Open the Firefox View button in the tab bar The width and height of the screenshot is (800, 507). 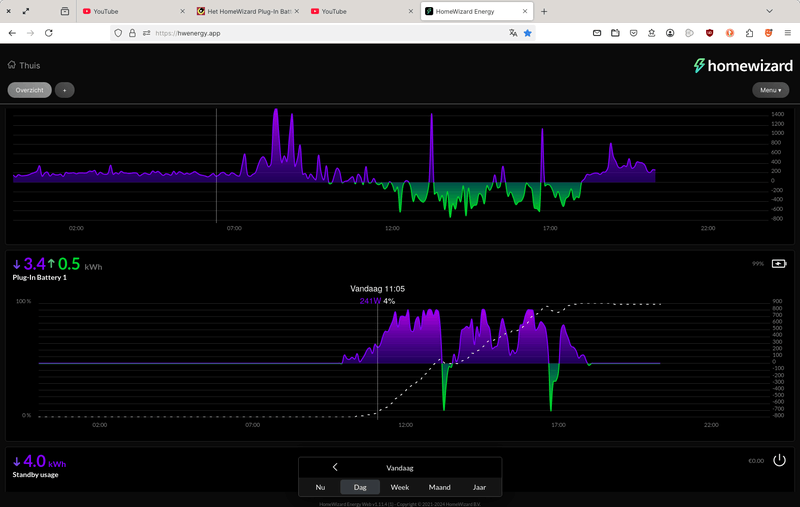tap(65, 11)
